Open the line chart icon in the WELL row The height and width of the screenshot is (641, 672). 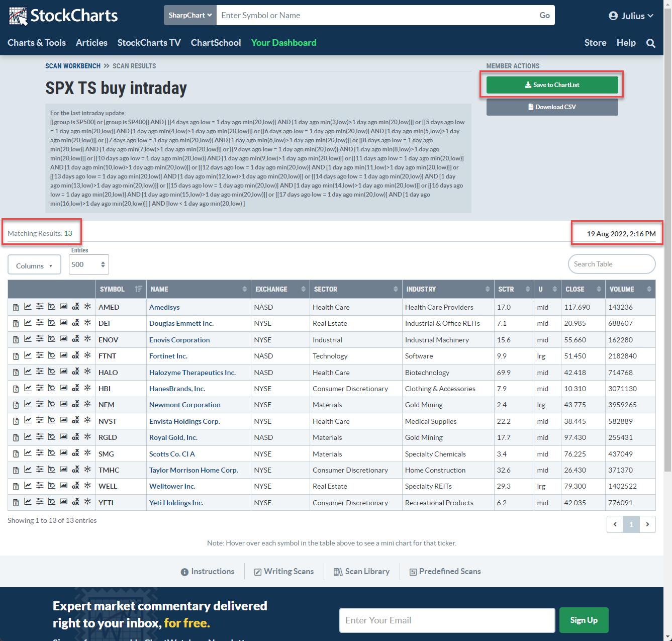click(28, 486)
